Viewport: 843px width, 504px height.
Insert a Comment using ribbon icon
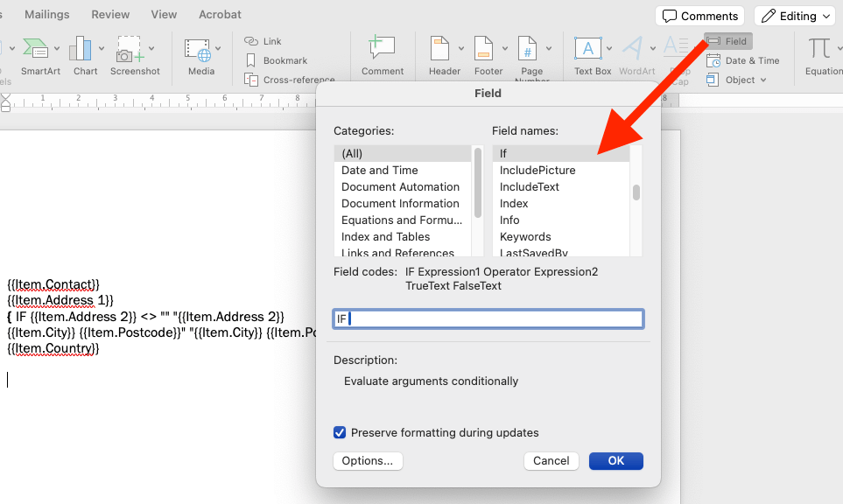point(382,49)
